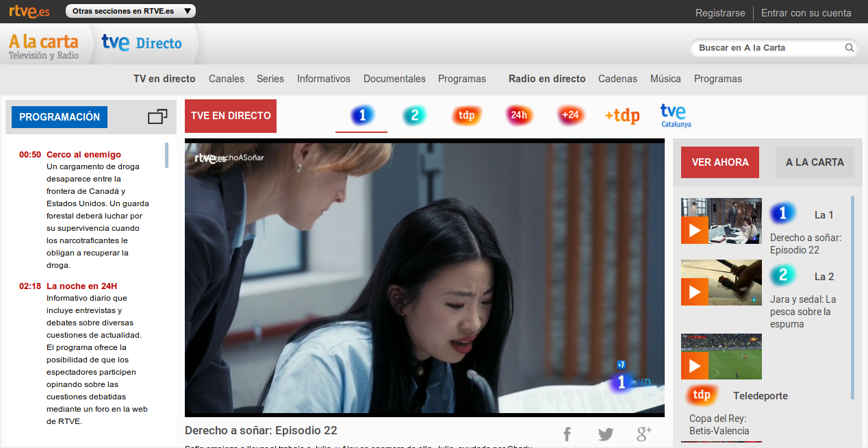Open Canales menu item

[227, 79]
